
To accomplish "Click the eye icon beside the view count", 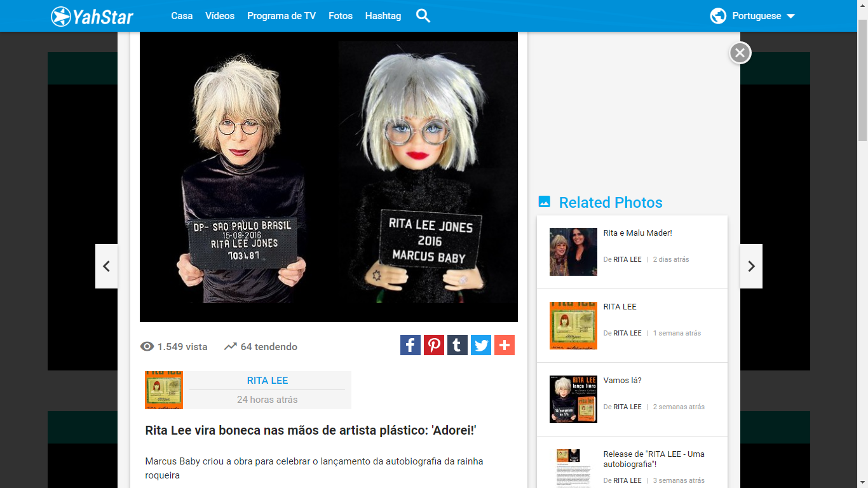I will point(147,346).
